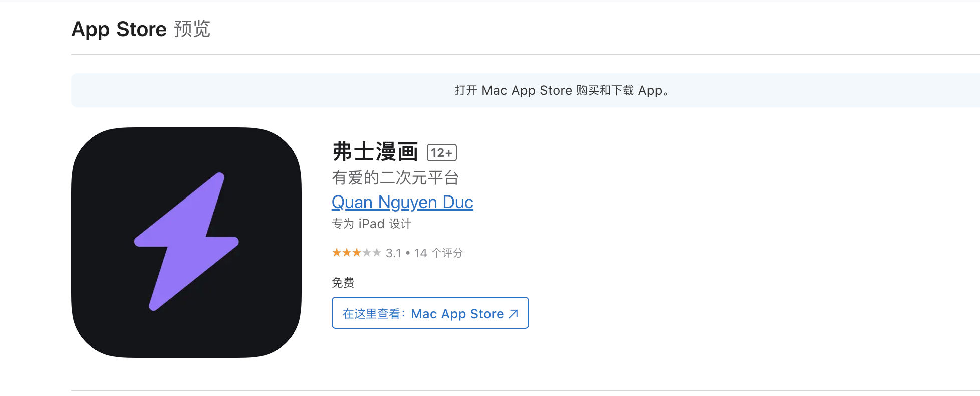Click the 在这里查看 Mac App Store button
This screenshot has height=396, width=980.
[430, 313]
